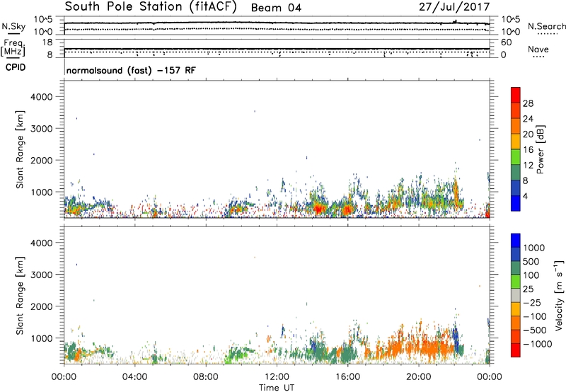Click the 08:00 time tick label
Screen dimensions: 566x392
tap(206, 377)
